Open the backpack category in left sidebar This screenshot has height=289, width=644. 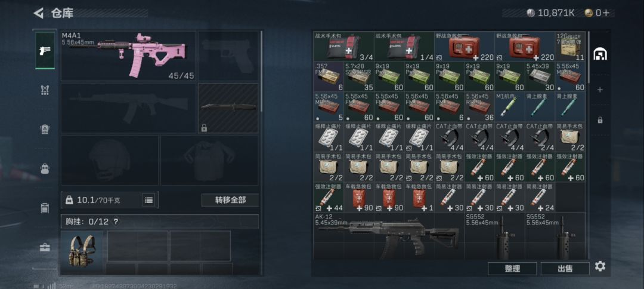(45, 168)
